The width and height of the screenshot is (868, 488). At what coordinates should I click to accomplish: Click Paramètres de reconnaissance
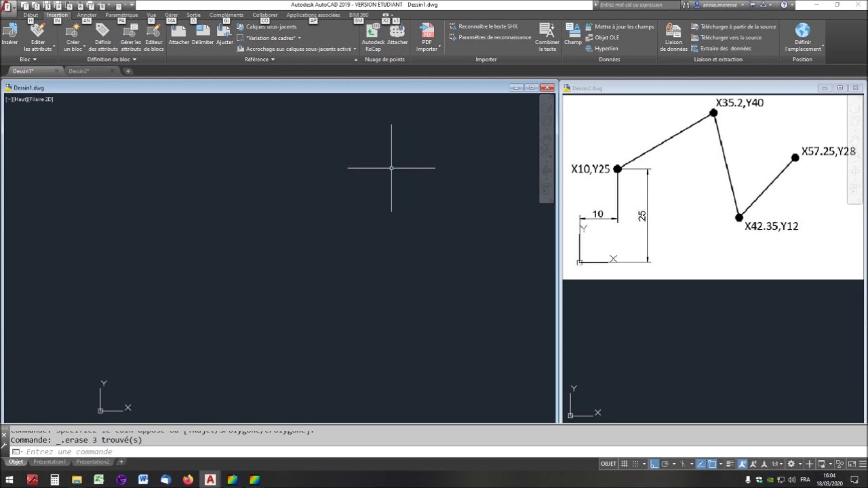[x=490, y=37]
